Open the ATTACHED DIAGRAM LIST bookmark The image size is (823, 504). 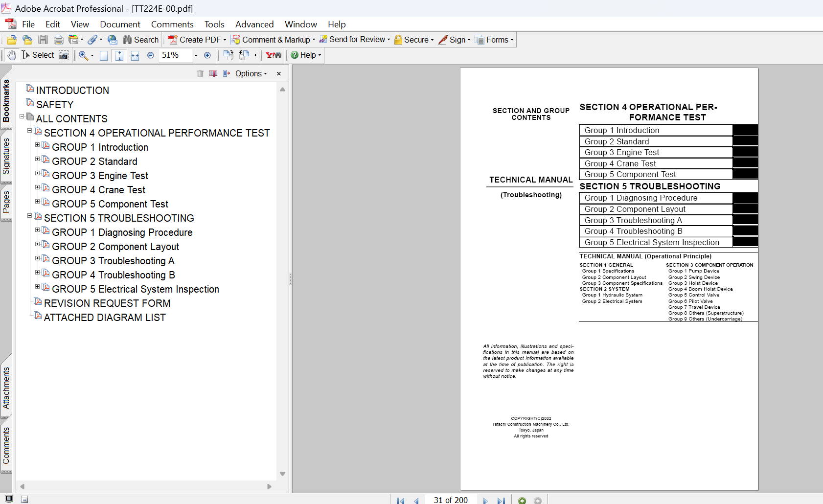click(105, 318)
